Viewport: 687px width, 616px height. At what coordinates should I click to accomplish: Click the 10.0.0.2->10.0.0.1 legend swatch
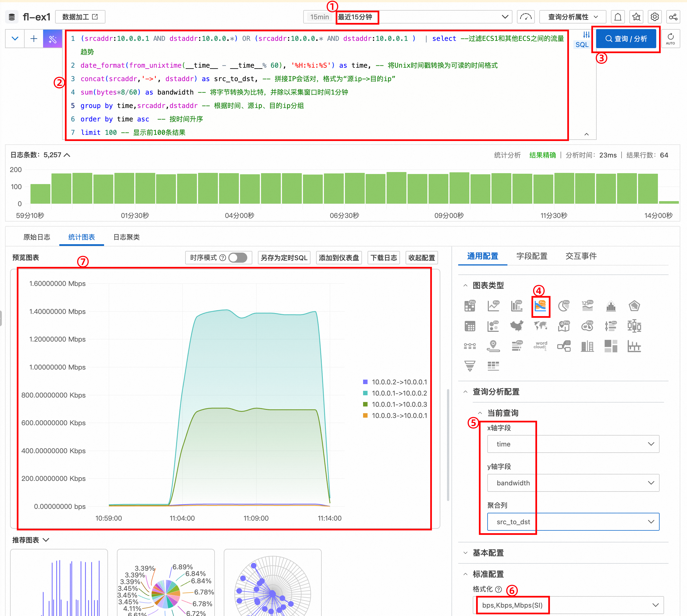pos(366,382)
